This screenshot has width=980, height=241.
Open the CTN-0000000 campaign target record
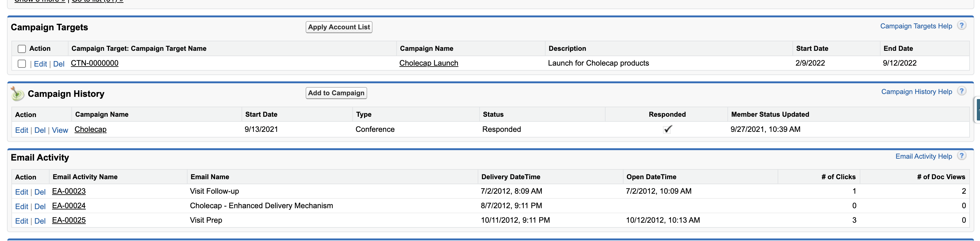point(94,63)
